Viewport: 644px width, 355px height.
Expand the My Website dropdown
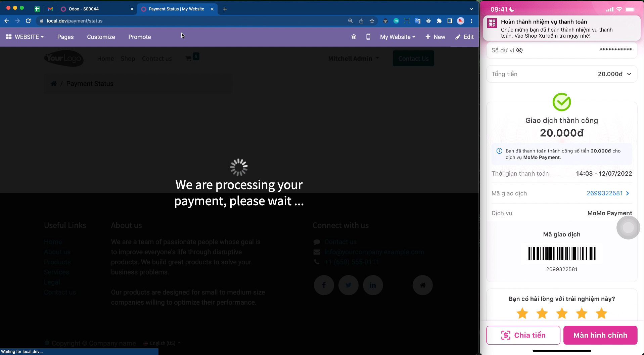click(x=398, y=37)
